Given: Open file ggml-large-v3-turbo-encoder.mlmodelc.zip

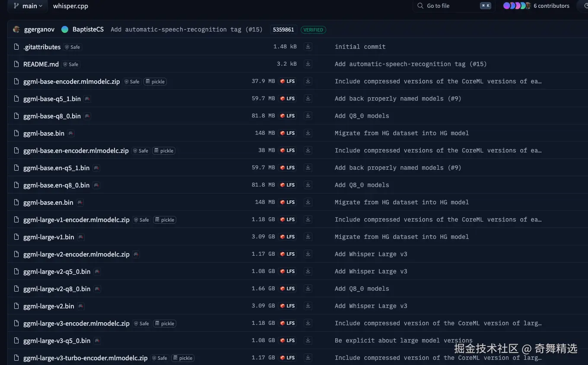Looking at the screenshot, I should point(86,358).
